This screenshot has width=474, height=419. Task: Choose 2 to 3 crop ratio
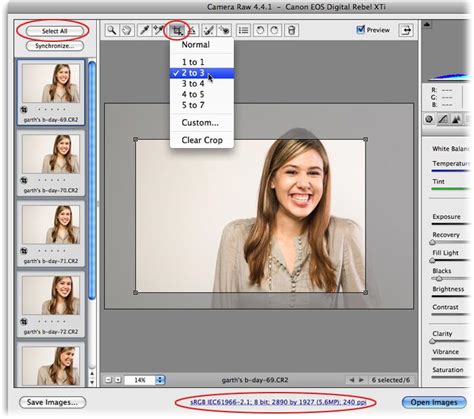click(x=202, y=73)
